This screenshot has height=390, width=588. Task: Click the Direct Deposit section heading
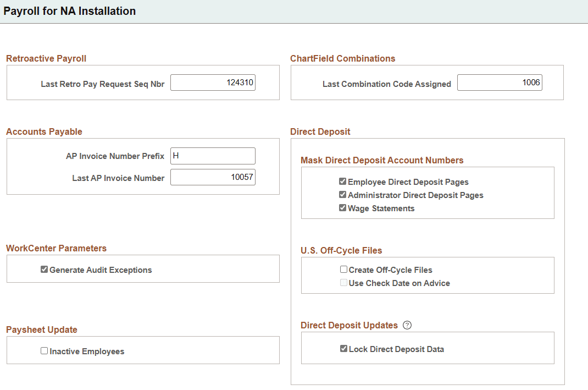320,131
